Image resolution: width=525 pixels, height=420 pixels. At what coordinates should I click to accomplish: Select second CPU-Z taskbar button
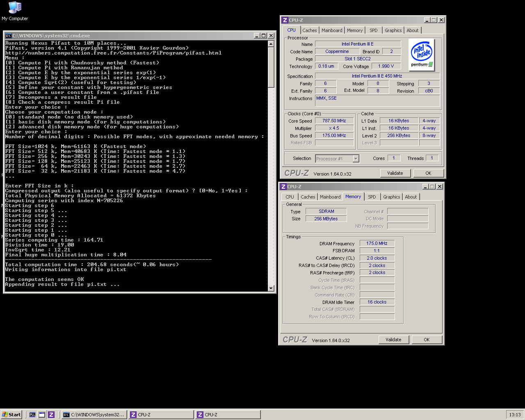[x=228, y=415]
